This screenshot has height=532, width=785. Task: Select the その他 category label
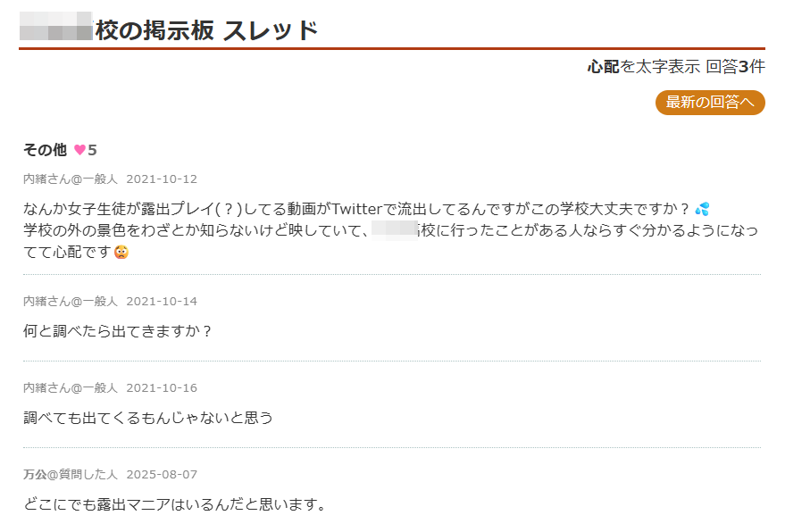(45, 150)
